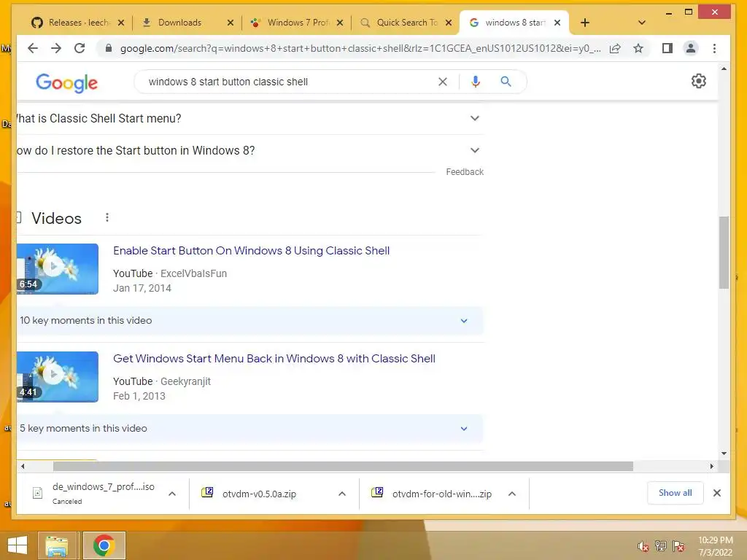
Task: Open Google quick settings gear
Action: pos(698,81)
